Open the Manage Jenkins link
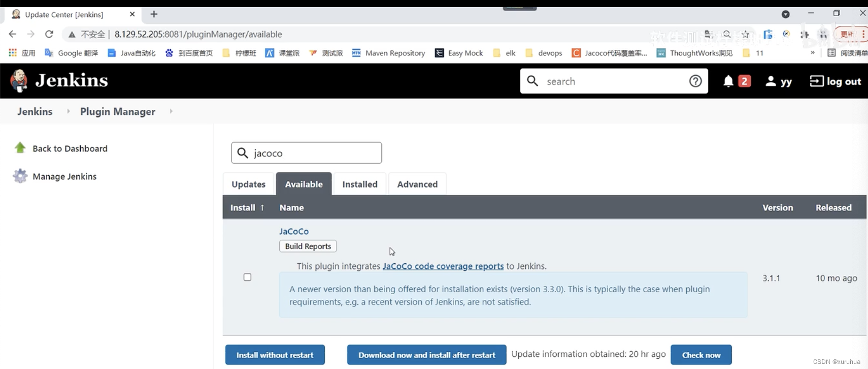This screenshot has height=369, width=868. pos(64,176)
